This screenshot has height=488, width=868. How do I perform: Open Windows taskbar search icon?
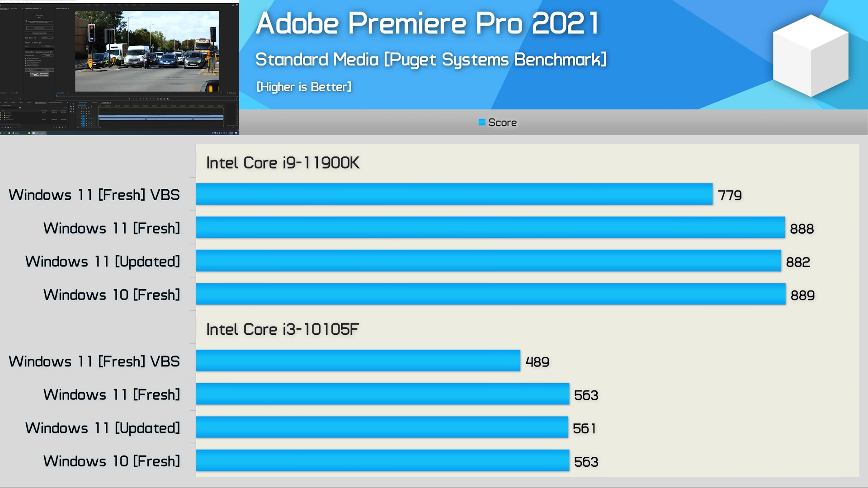pyautogui.click(x=4, y=133)
